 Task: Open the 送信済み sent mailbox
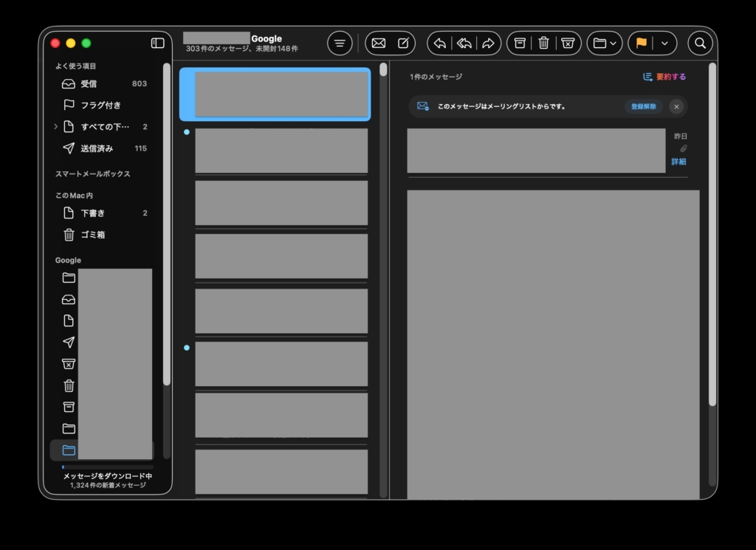(x=97, y=148)
